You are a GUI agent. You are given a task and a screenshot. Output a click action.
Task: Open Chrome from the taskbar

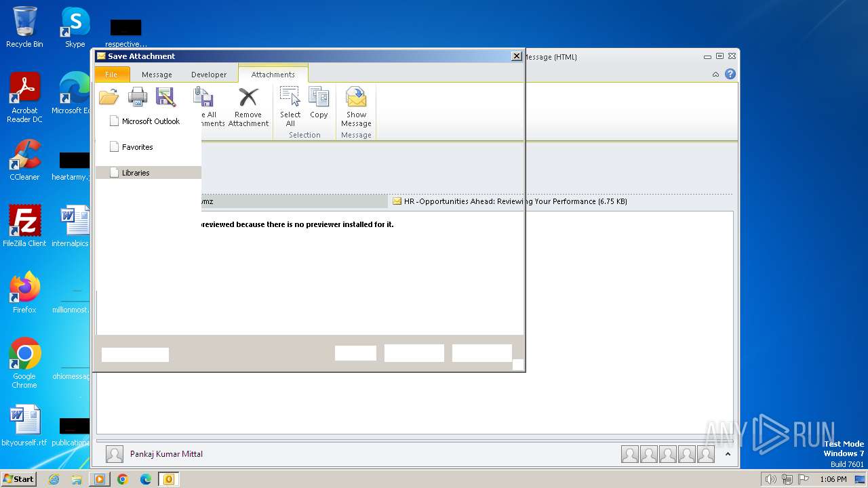123,479
